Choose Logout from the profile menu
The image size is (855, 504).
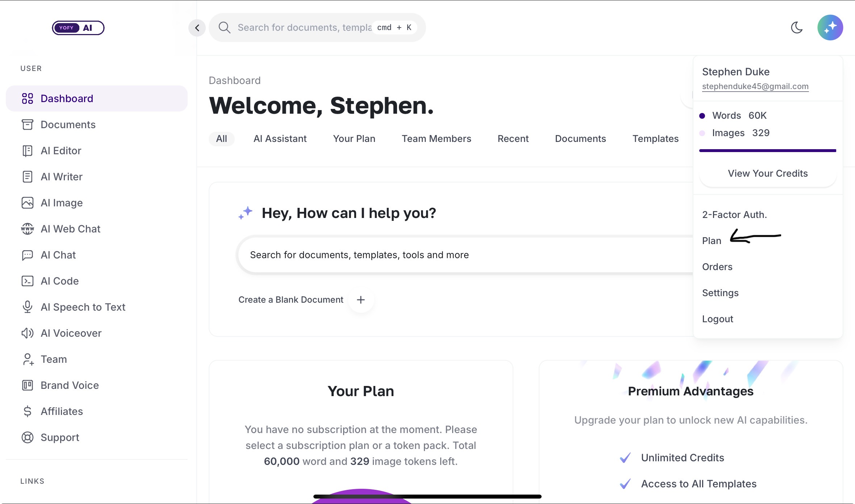tap(717, 319)
